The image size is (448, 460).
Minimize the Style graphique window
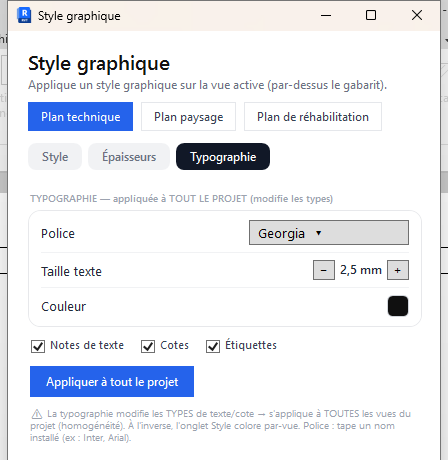(x=326, y=15)
